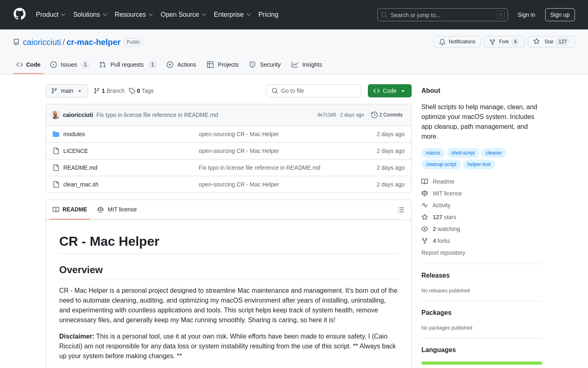Image resolution: width=588 pixels, height=368 pixels.
Task: Click the shell-script topic tag
Action: [463, 153]
